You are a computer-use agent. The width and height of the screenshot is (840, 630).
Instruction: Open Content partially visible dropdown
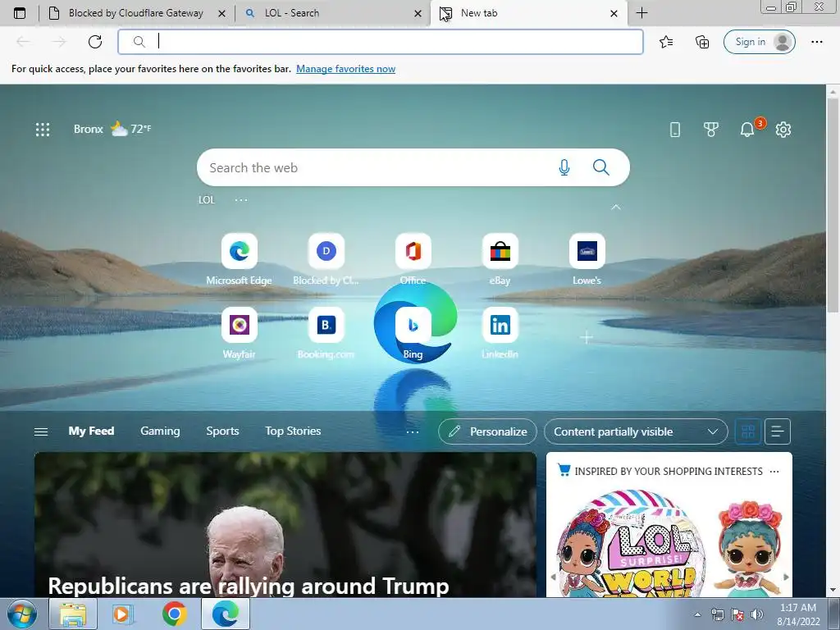[636, 431]
